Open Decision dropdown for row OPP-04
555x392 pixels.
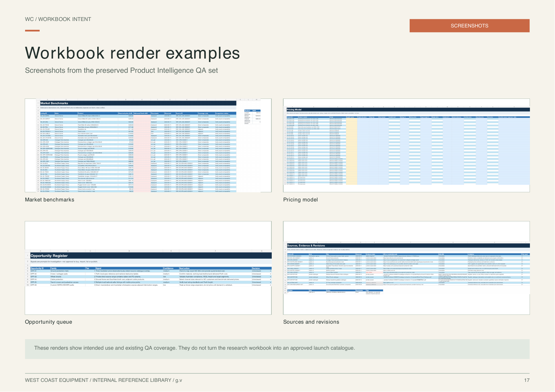[x=270, y=280]
